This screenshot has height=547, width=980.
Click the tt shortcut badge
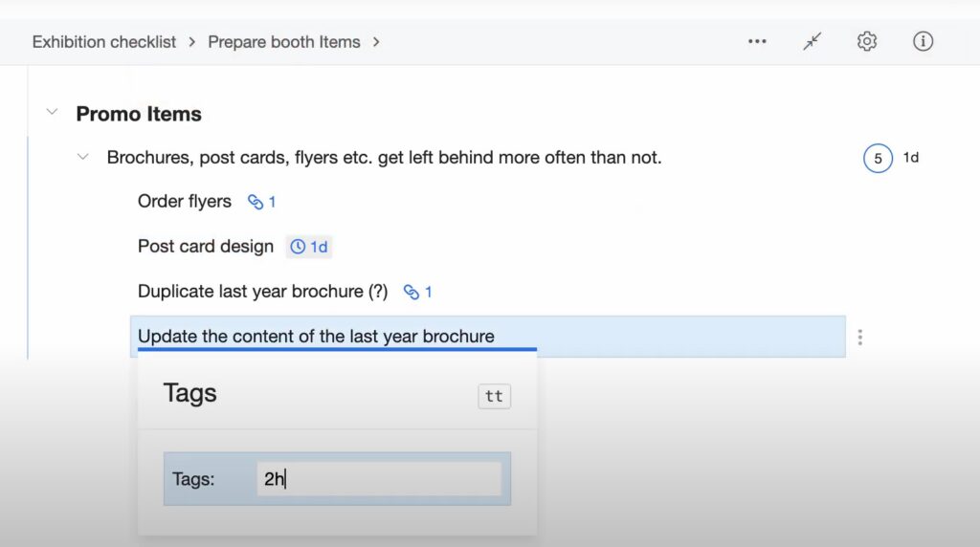[x=494, y=396]
